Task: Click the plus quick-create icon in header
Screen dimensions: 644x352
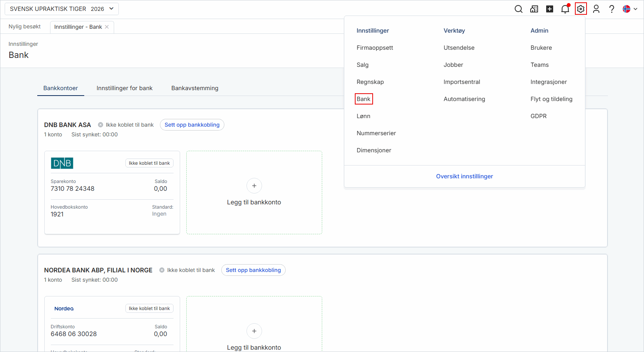Action: pyautogui.click(x=550, y=9)
